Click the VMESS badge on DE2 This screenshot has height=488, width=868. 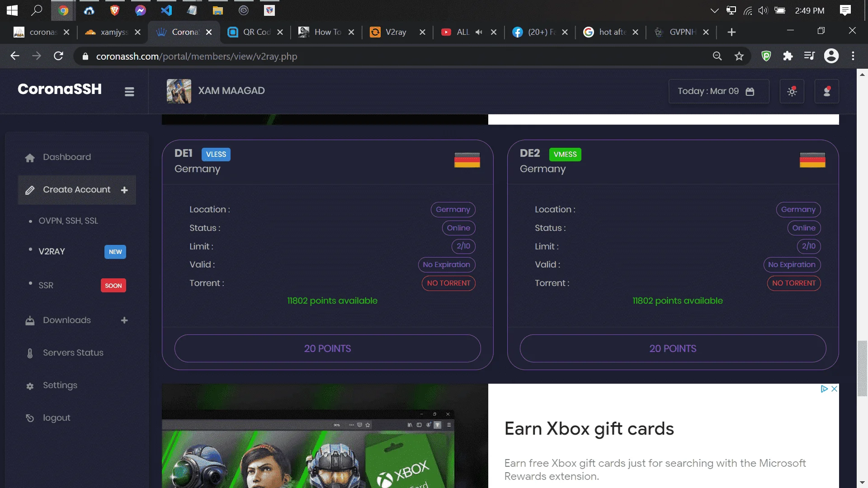[565, 155]
